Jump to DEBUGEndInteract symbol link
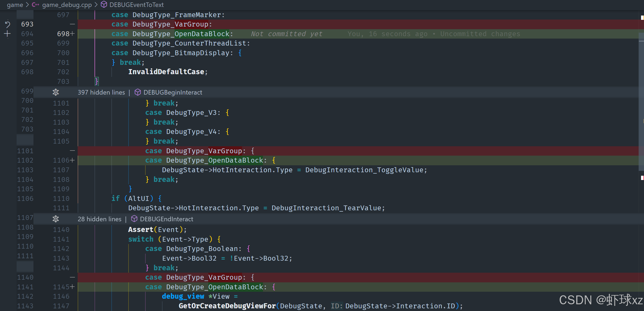Screen dimensions: 644x311 166,219
